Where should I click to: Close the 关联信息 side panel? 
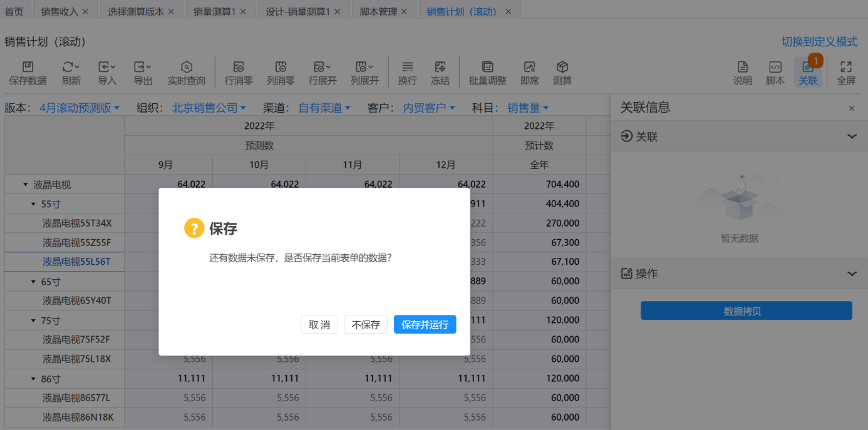point(851,108)
